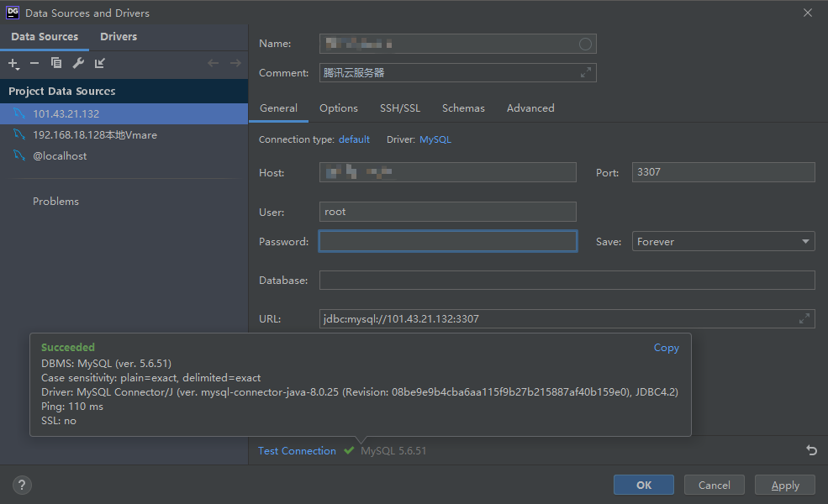Click the Succeeded status text

67,347
